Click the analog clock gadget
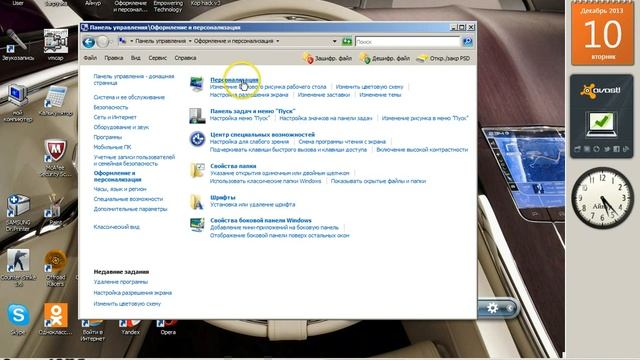Image resolution: width=640 pixels, height=360 pixels. [602, 198]
